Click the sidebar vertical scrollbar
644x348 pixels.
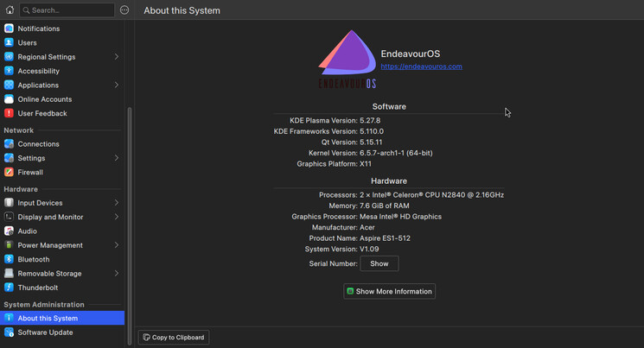point(130,225)
